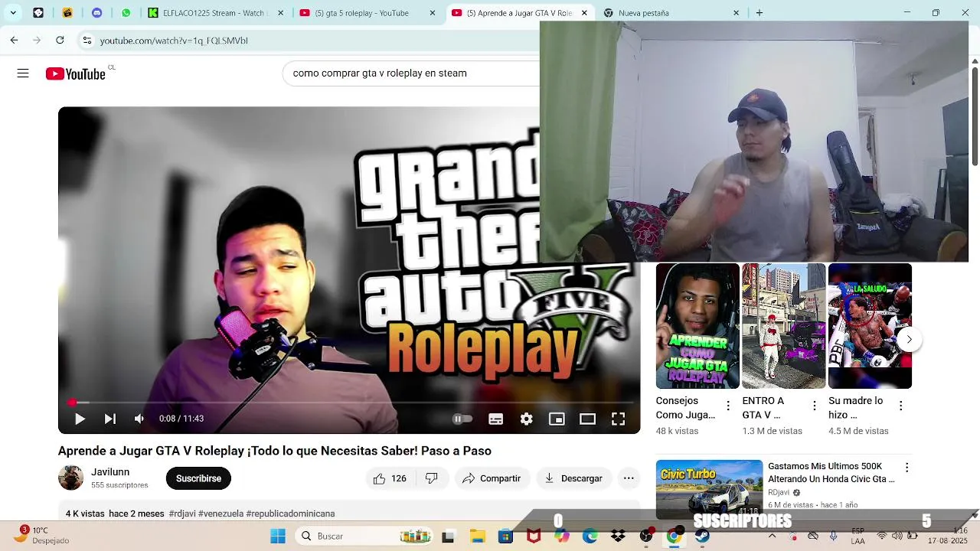
Task: Show hidden system tray icons
Action: (772, 536)
